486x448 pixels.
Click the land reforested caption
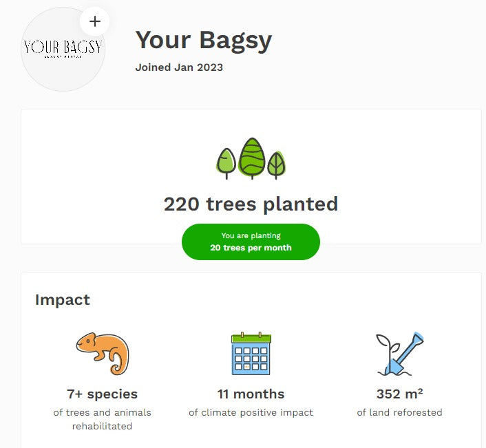(399, 412)
